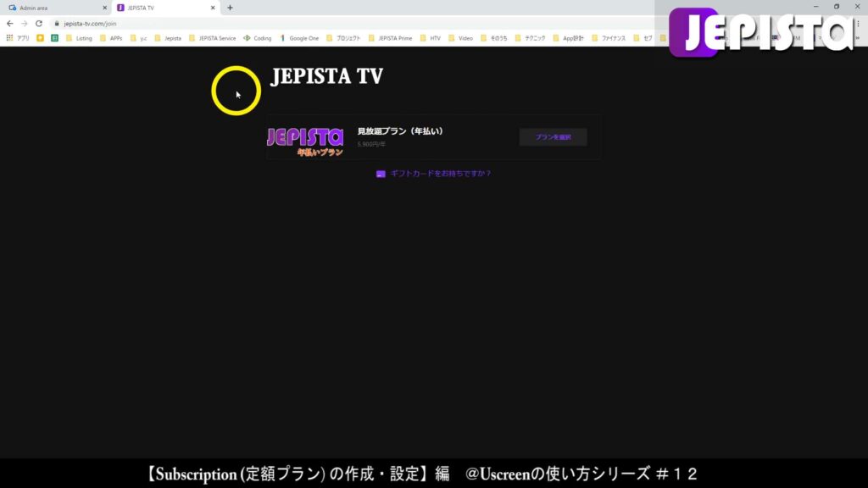Minimize the browser window
The height and width of the screenshot is (488, 868).
pos(815,7)
